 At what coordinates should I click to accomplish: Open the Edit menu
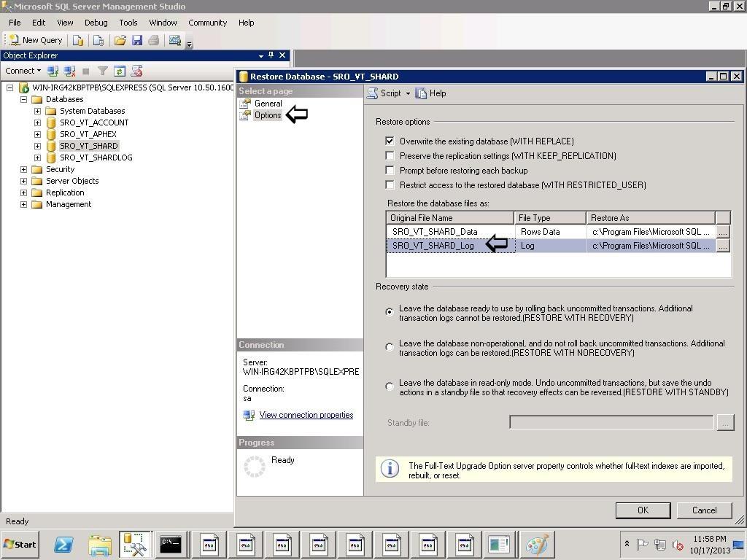pos(39,23)
